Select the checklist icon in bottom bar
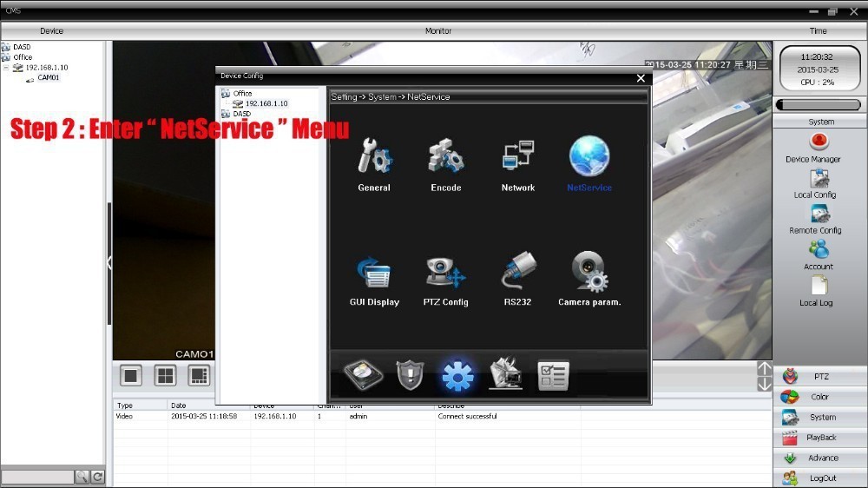868x488 pixels. (x=553, y=375)
